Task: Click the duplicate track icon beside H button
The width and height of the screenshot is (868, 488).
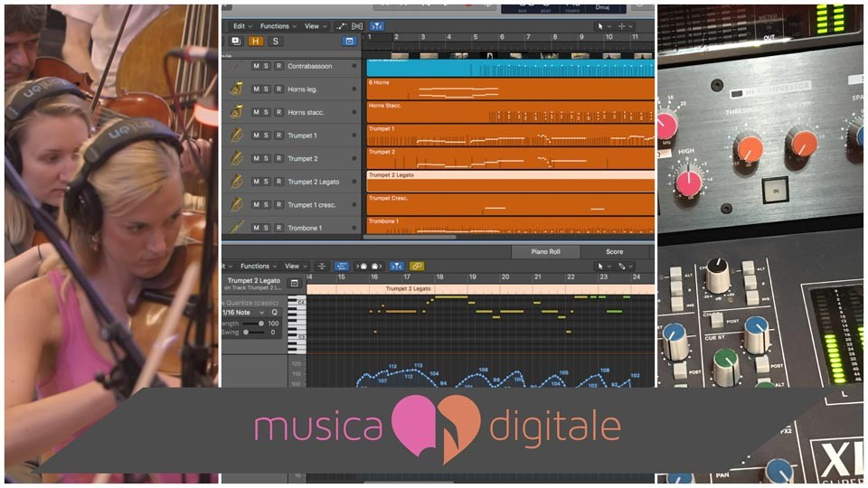Action: pyautogui.click(x=236, y=42)
